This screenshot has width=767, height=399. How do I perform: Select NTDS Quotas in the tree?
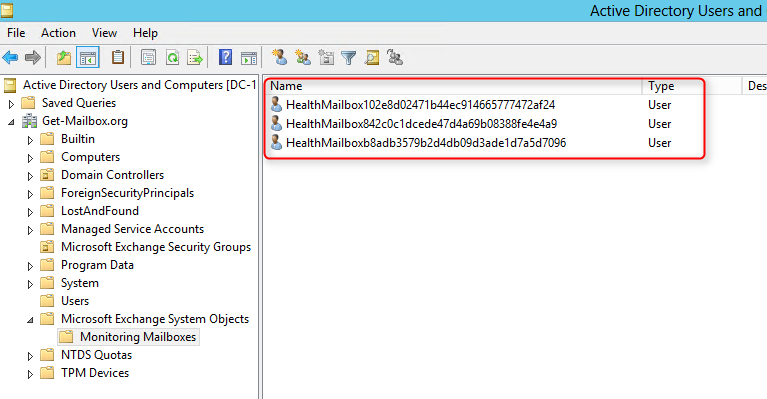coord(96,355)
